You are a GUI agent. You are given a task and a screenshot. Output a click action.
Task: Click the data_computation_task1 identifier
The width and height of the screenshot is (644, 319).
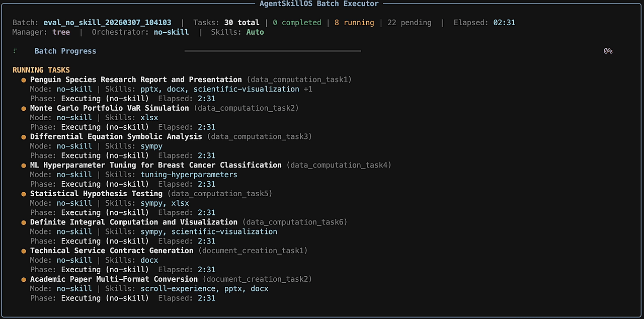pyautogui.click(x=299, y=79)
